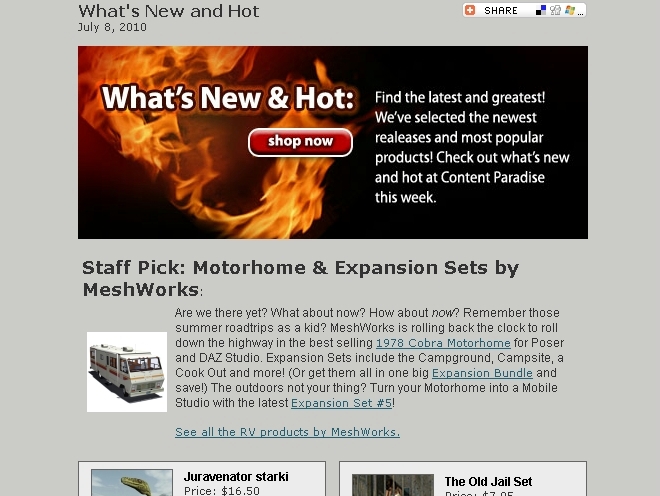Share the page via MySpace icon
The image size is (660, 496).
[x=555, y=10]
